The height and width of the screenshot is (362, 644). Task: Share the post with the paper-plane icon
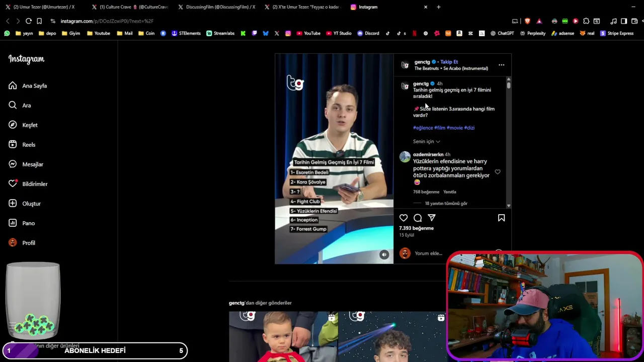432,218
